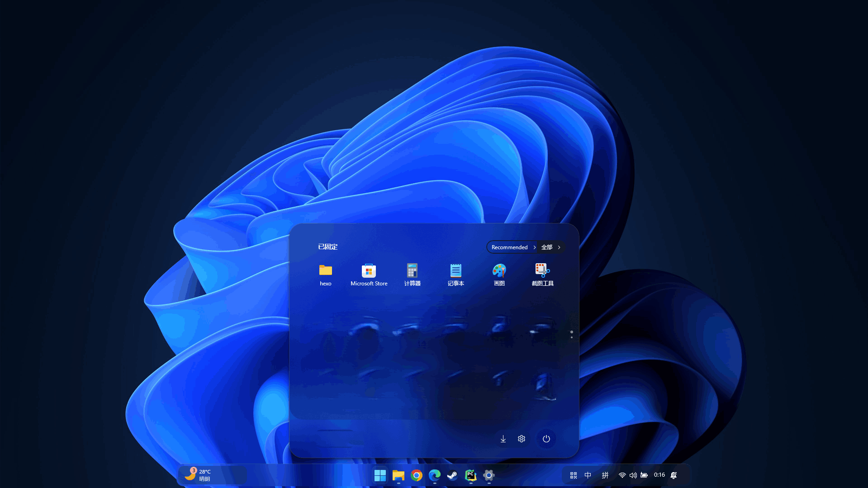Viewport: 868px width, 488px height.
Task: Open Downloads folder icon in Start footer
Action: [503, 439]
